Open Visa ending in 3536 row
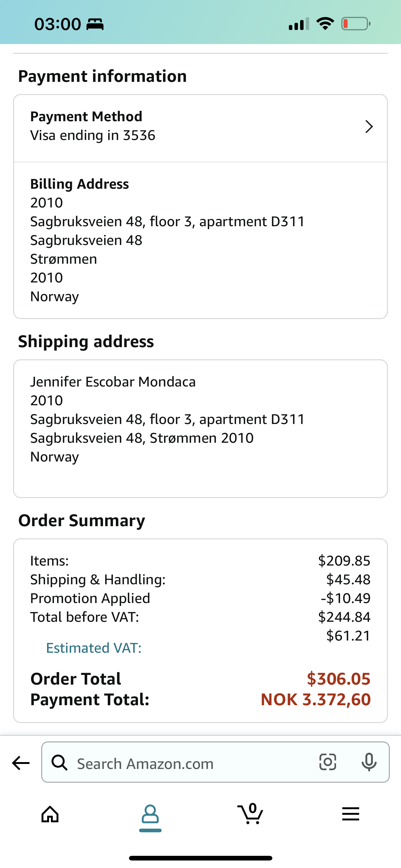The image size is (401, 868). point(200,128)
